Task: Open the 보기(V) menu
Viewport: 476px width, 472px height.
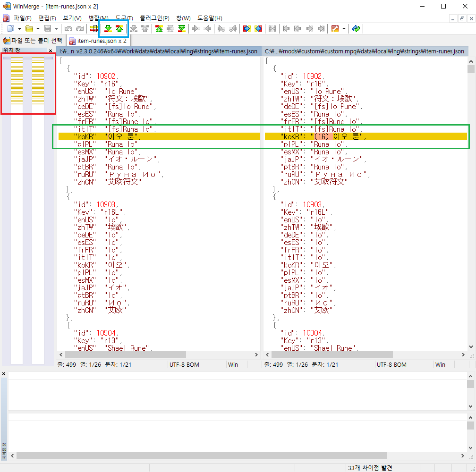Action: pyautogui.click(x=72, y=18)
